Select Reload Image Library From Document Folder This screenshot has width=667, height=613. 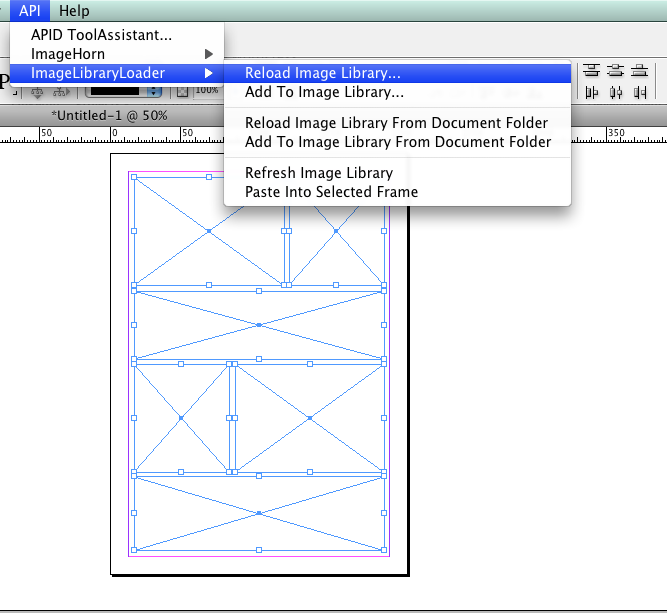[396, 122]
